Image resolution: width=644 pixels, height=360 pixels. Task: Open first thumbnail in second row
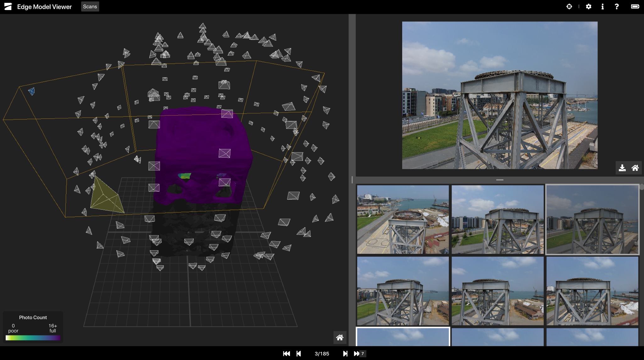click(403, 291)
